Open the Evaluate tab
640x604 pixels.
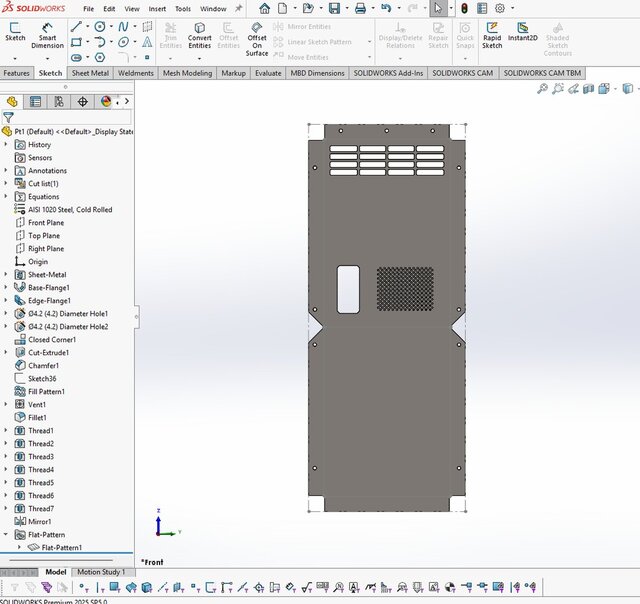coord(268,73)
